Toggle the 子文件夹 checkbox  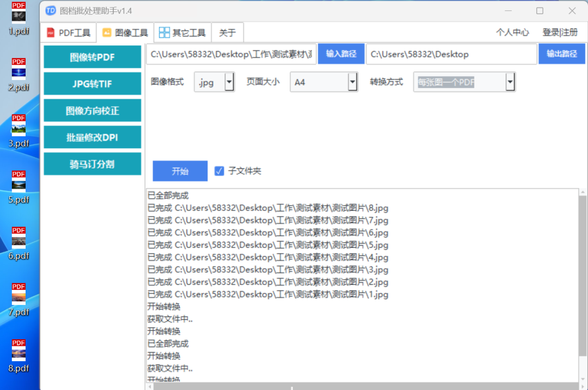pos(219,171)
